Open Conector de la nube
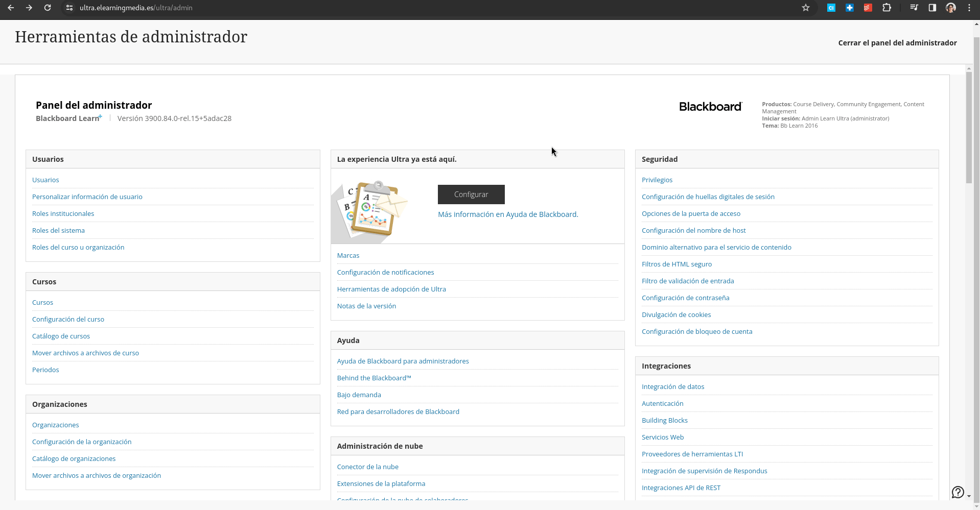Screen dimensions: 980x510 368,467
